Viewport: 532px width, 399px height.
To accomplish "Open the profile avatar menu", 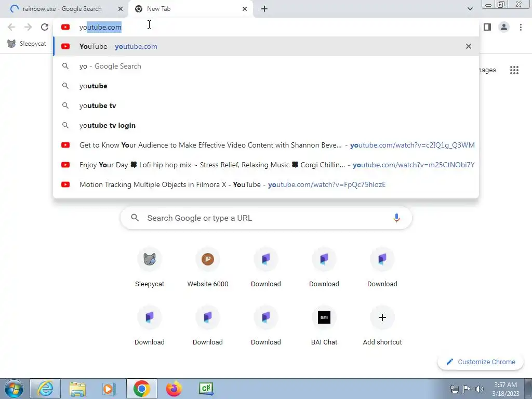I will click(504, 27).
